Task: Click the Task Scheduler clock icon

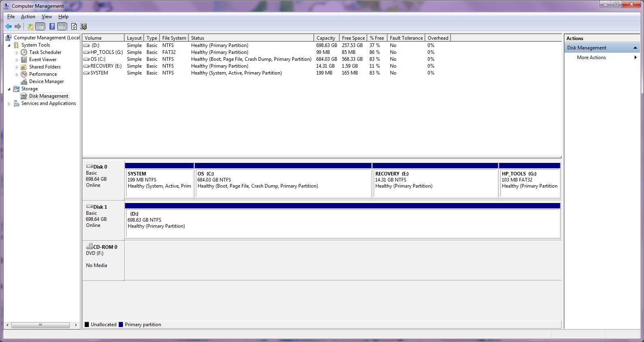Action: click(x=24, y=52)
